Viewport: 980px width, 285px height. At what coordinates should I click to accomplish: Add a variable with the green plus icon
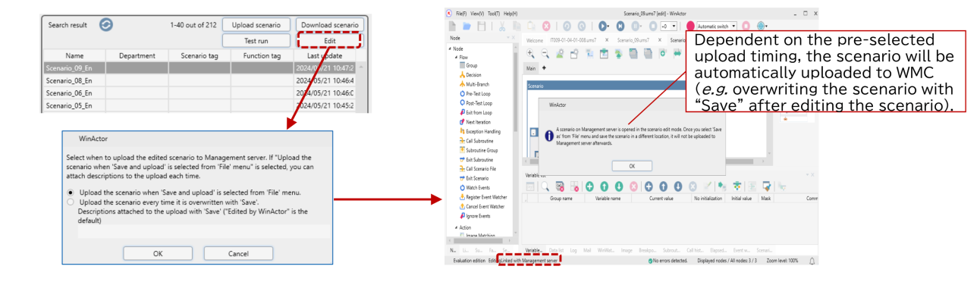(x=589, y=186)
